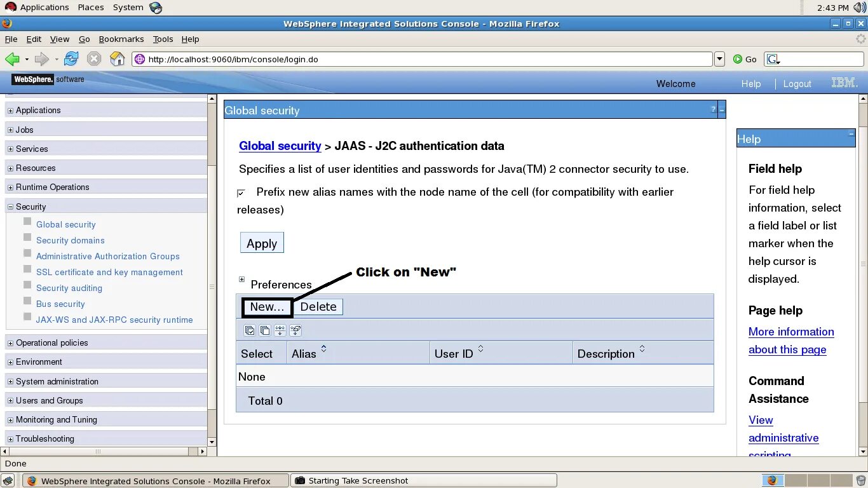Open the GNOME Applications menu

point(44,8)
